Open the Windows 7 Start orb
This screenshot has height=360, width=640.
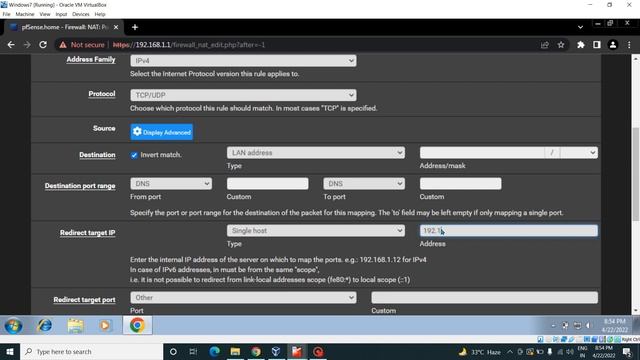coord(13,326)
